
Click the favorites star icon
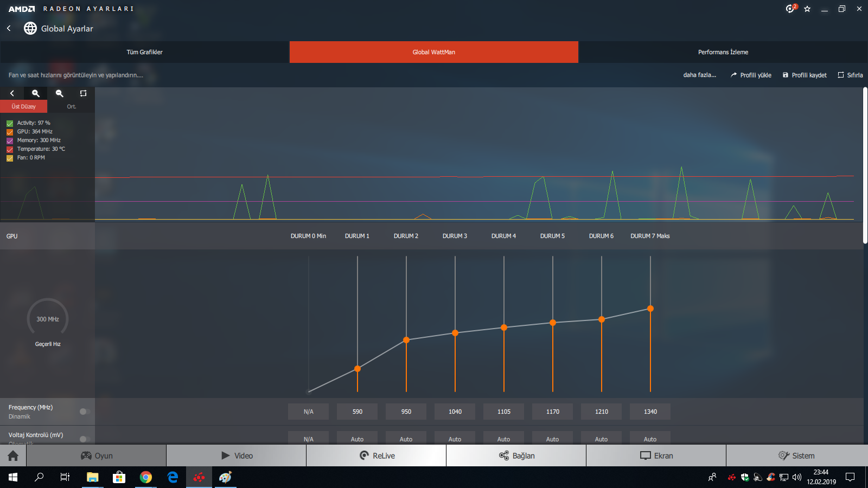[807, 9]
